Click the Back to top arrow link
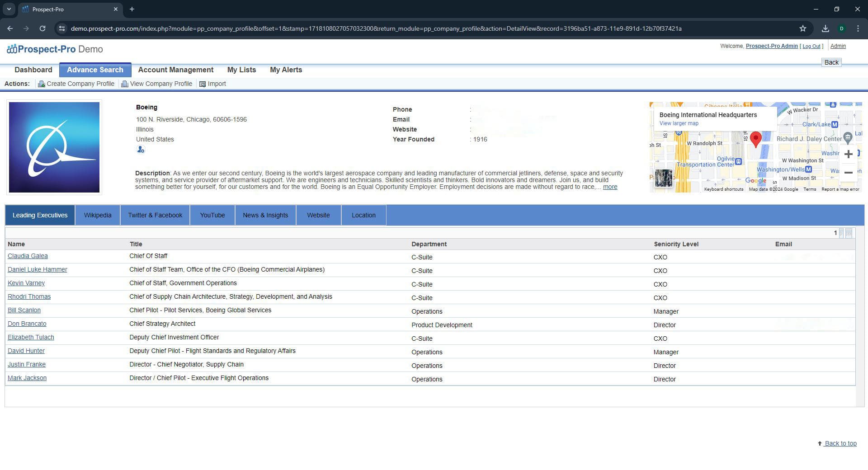 click(837, 443)
